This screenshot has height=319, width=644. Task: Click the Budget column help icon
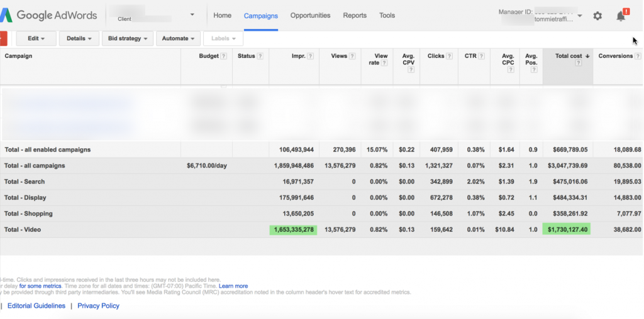(x=223, y=56)
